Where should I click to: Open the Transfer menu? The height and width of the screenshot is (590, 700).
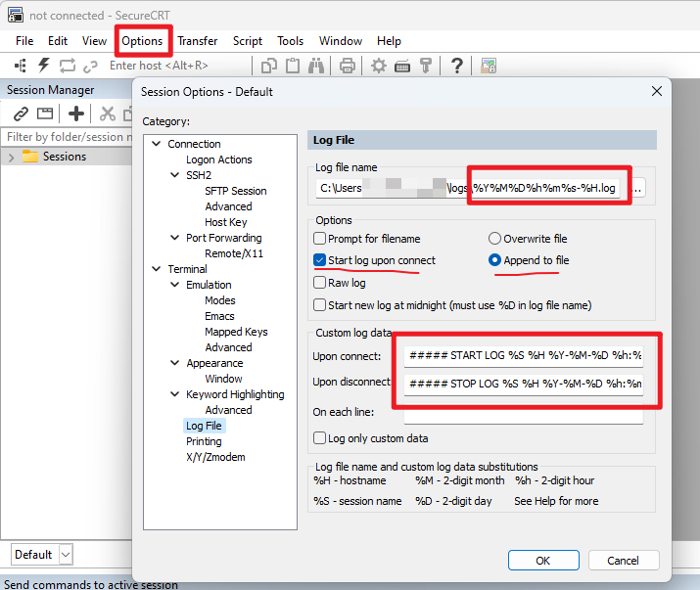click(198, 41)
